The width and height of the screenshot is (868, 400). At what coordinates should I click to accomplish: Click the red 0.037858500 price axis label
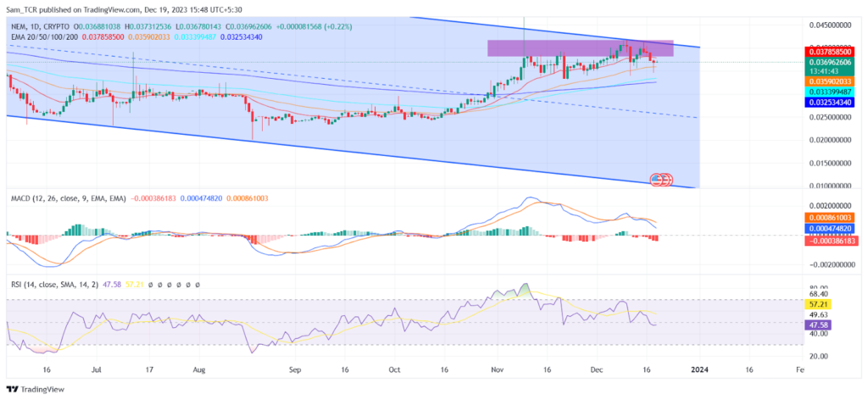pos(828,52)
